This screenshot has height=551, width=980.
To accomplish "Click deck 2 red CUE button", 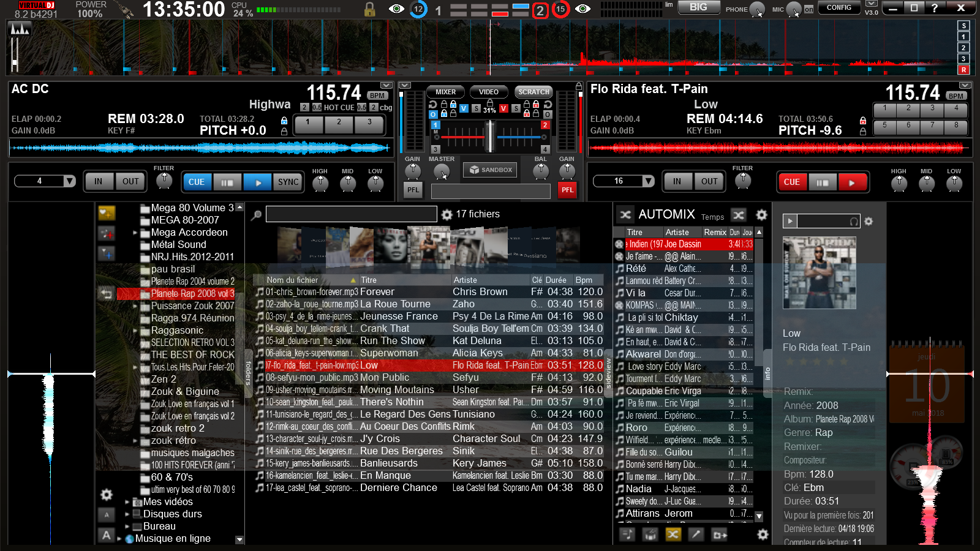I will (x=792, y=182).
